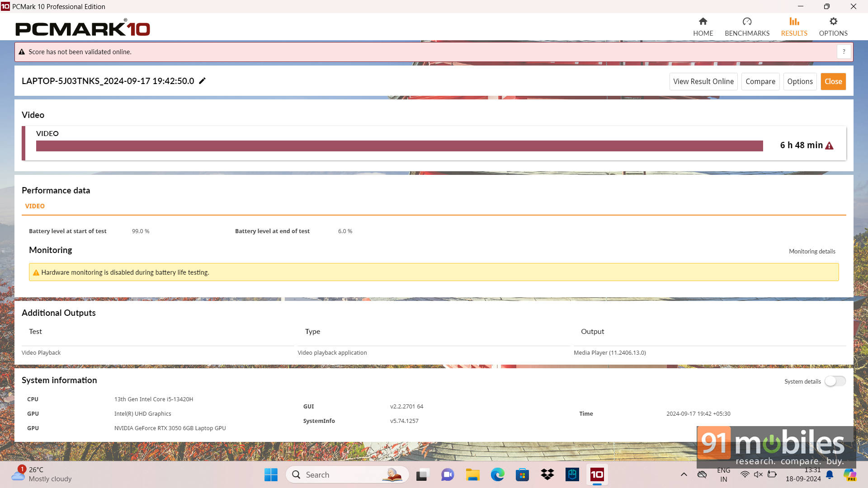868x488 pixels.
Task: Click the battery tray icon
Action: click(x=772, y=474)
